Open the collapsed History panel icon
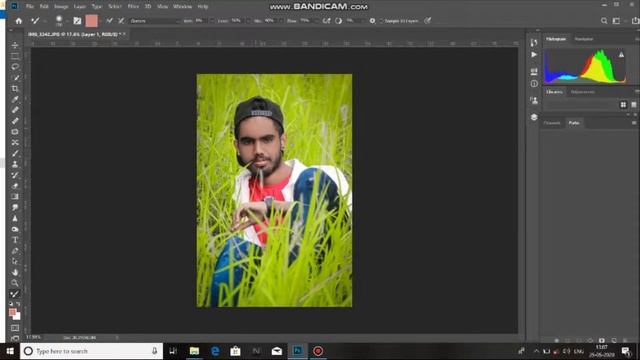The height and width of the screenshot is (360, 640). [x=534, y=42]
